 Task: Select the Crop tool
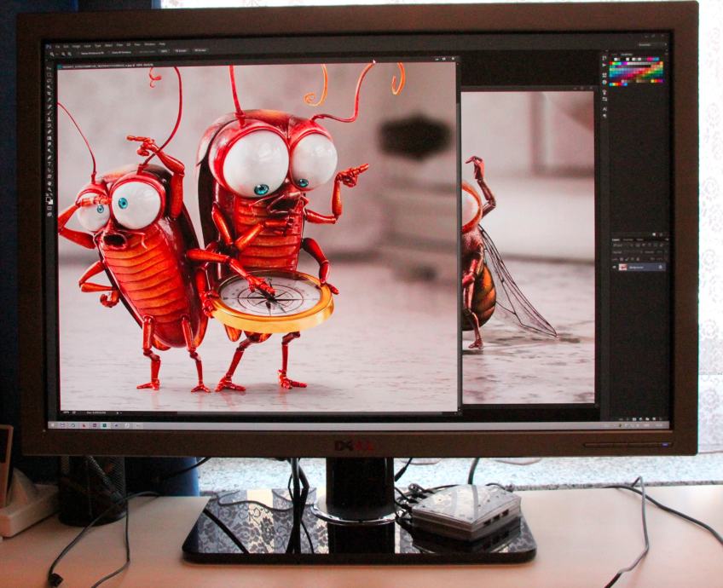[x=49, y=94]
